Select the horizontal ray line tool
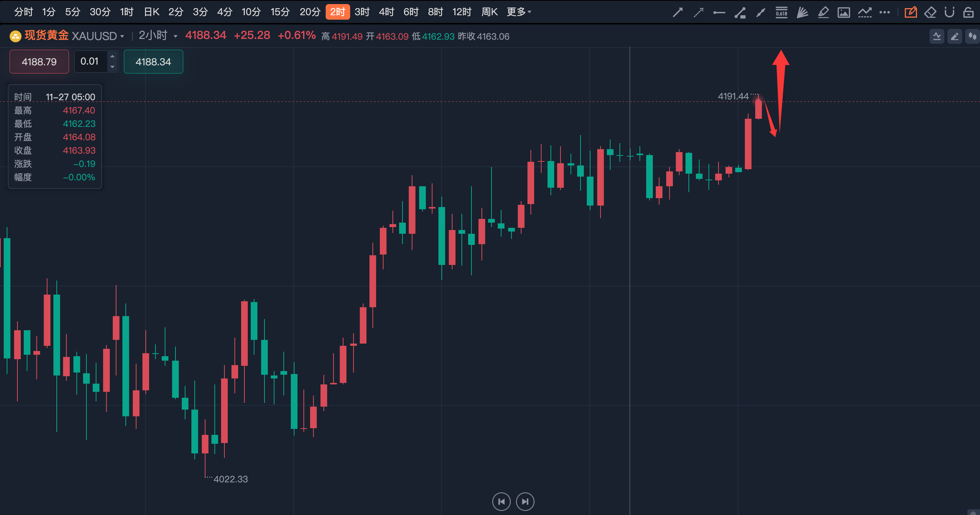The height and width of the screenshot is (515, 980). [x=719, y=13]
